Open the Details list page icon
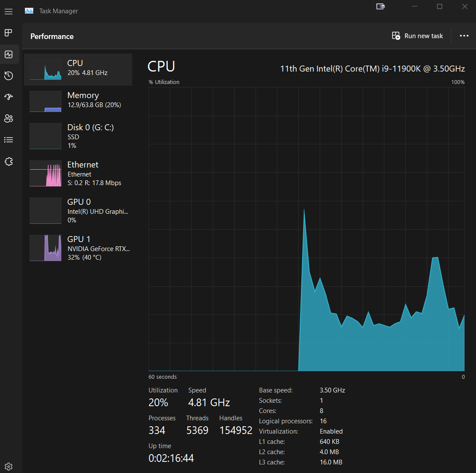The width and height of the screenshot is (476, 473). point(9,140)
